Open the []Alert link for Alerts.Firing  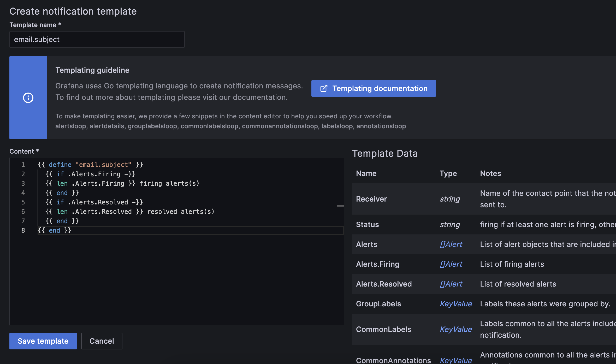point(451,264)
